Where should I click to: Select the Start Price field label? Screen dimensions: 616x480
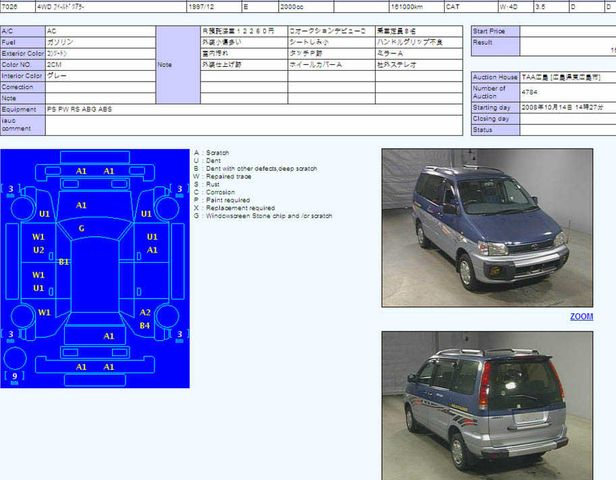point(489,32)
